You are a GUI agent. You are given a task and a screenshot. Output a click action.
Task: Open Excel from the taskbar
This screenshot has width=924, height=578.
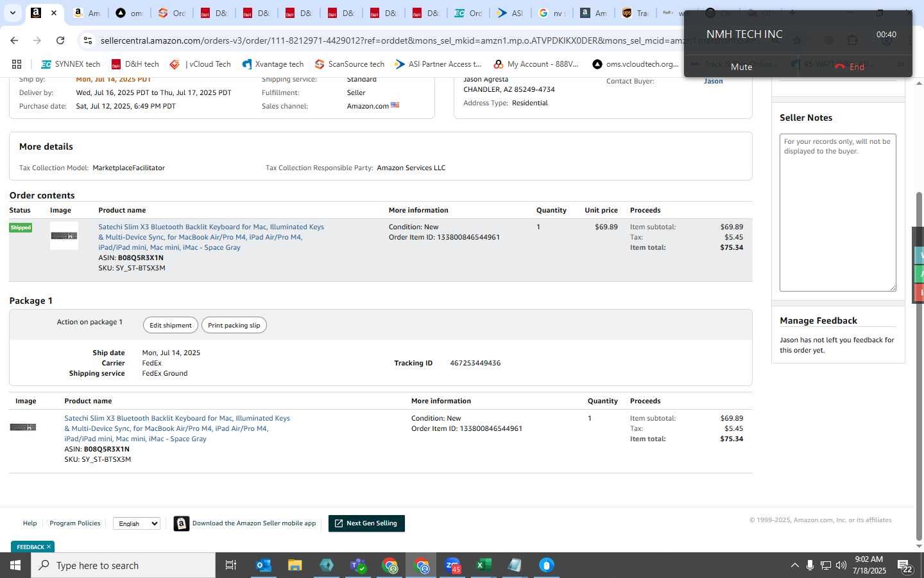click(484, 565)
